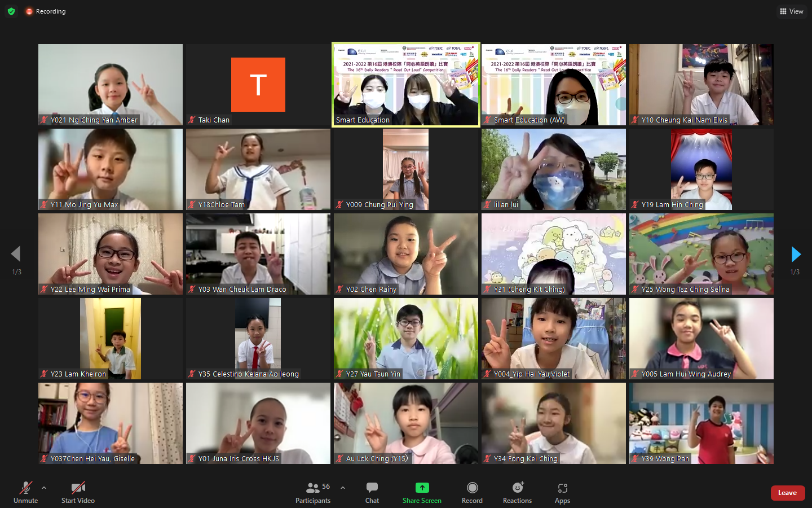Select Y31 (Cheng Kit Ching) video tile
The image size is (812, 508).
click(554, 254)
